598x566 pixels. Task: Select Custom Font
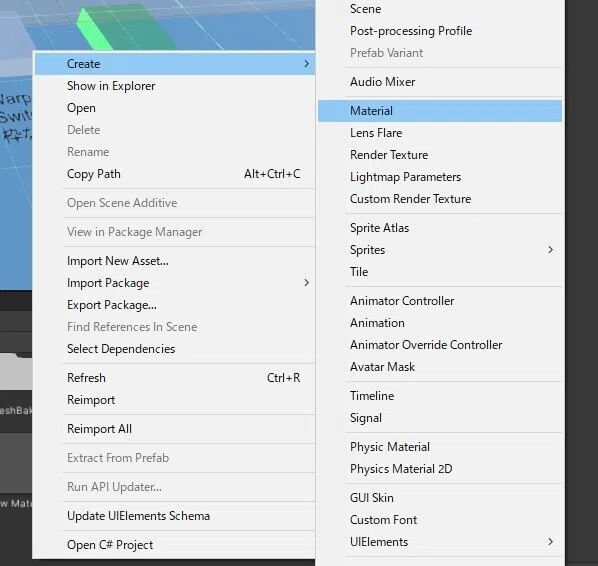pyautogui.click(x=440, y=520)
